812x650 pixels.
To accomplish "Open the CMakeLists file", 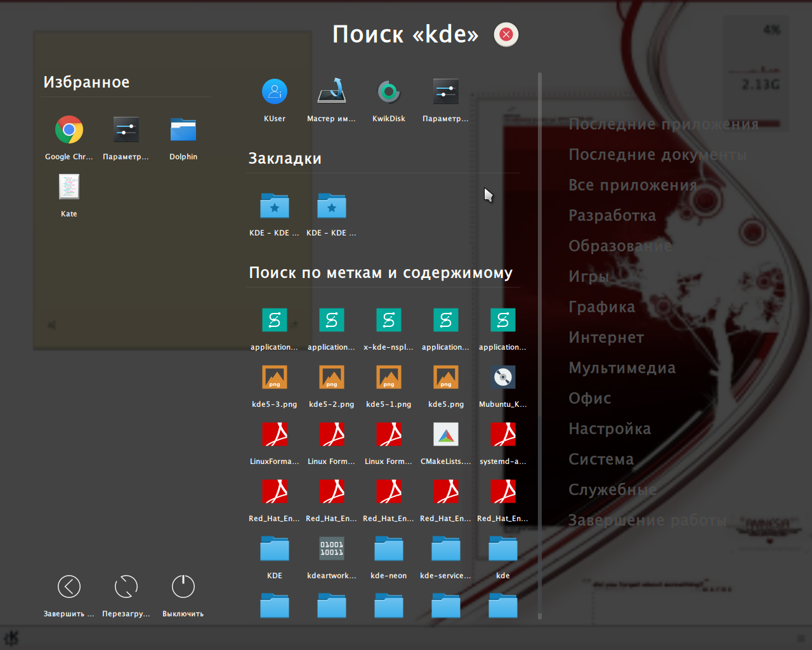I will tap(445, 435).
